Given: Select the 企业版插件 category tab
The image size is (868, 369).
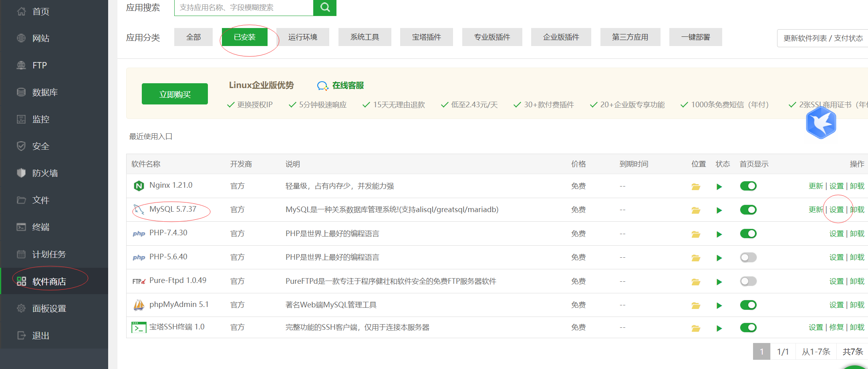Looking at the screenshot, I should [561, 37].
